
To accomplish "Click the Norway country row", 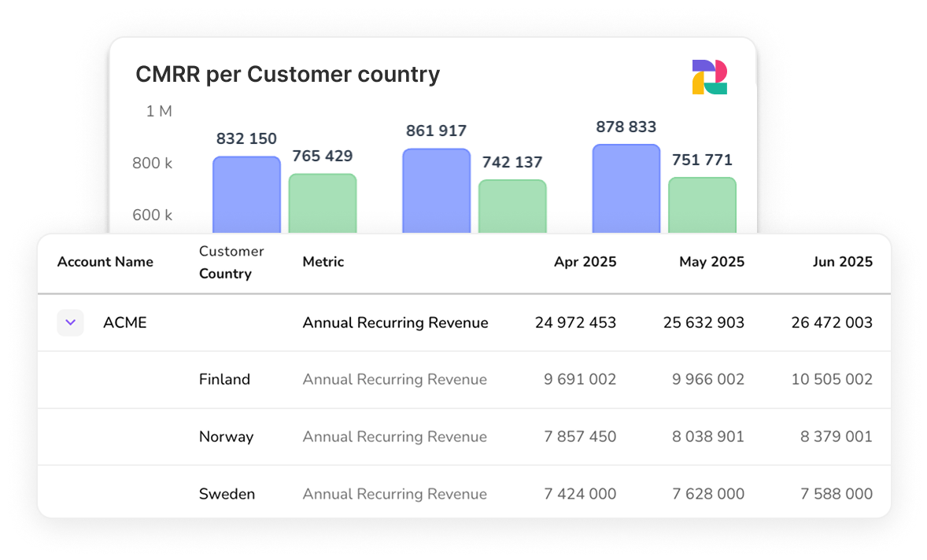I will click(226, 437).
